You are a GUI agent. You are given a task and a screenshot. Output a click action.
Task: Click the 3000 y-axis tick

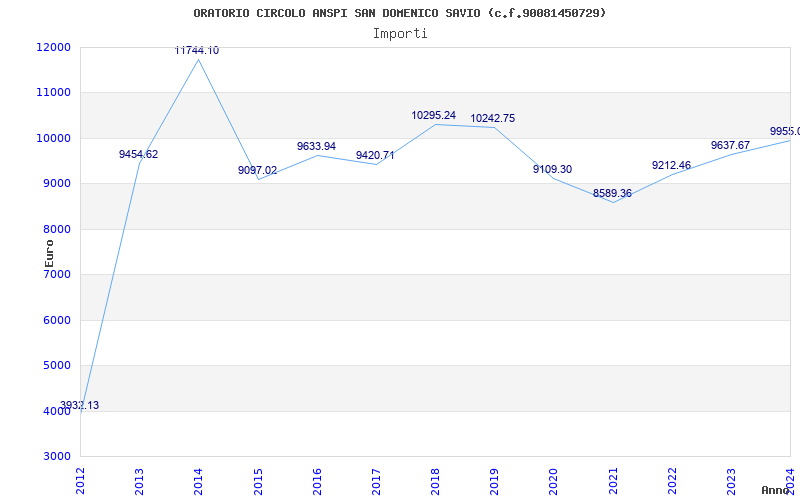coord(57,457)
